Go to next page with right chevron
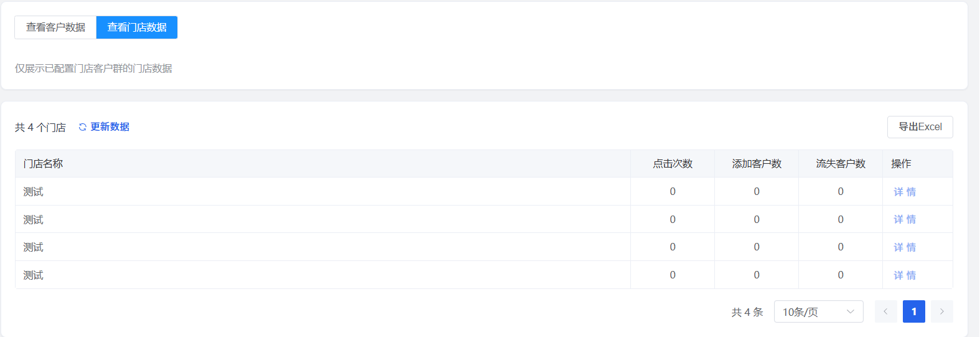The height and width of the screenshot is (337, 980). (941, 311)
